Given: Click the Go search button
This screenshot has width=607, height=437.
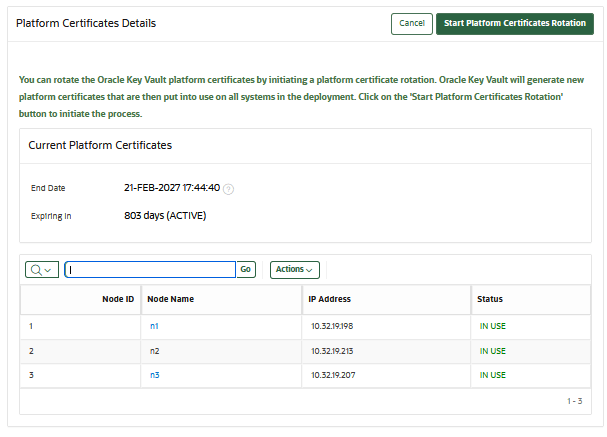Looking at the screenshot, I should [x=246, y=269].
